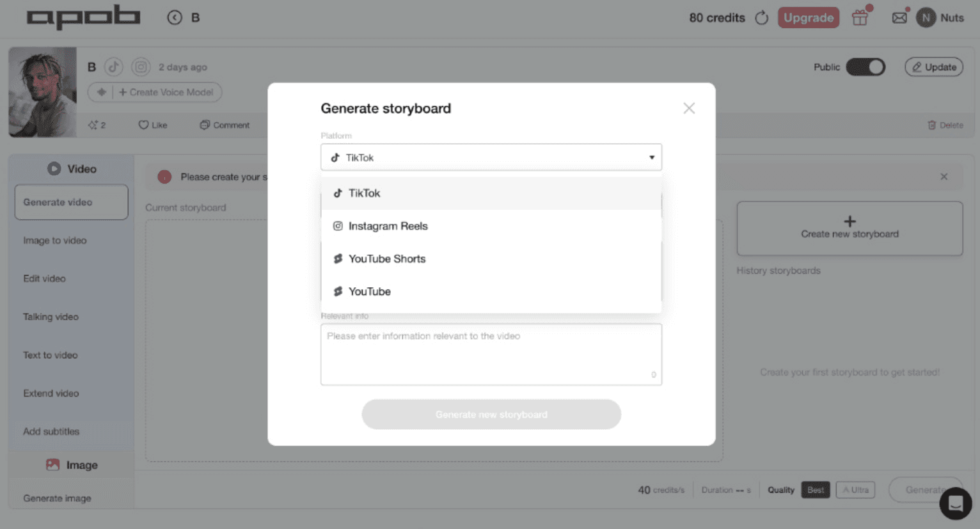Collapse the Platform dropdown showing TikTok
The width and height of the screenshot is (980, 529).
(491, 157)
